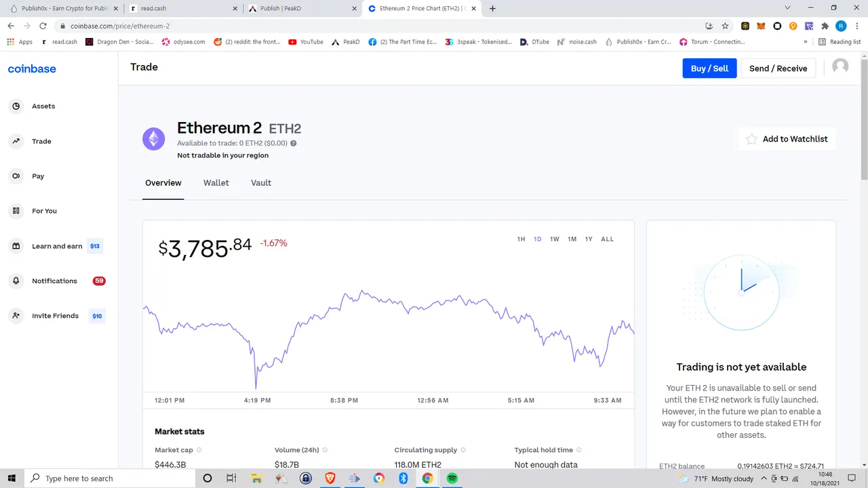Select the 1D chart range
This screenshot has width=868, height=488.
[x=538, y=239]
